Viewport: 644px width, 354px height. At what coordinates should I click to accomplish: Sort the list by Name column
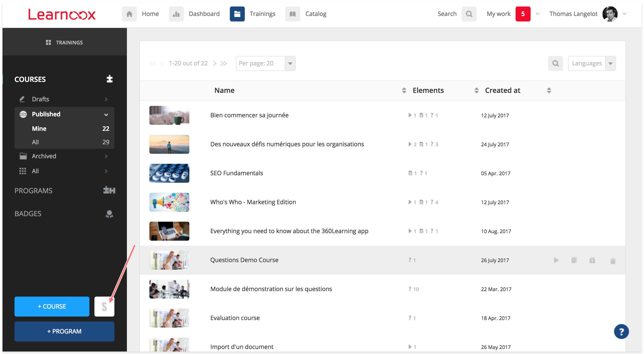tap(404, 90)
